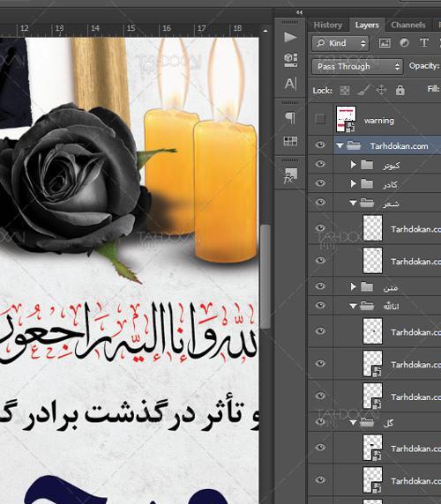This screenshot has width=441, height=504.
Task: Click the کادر group folder icon
Action: [x=367, y=184]
